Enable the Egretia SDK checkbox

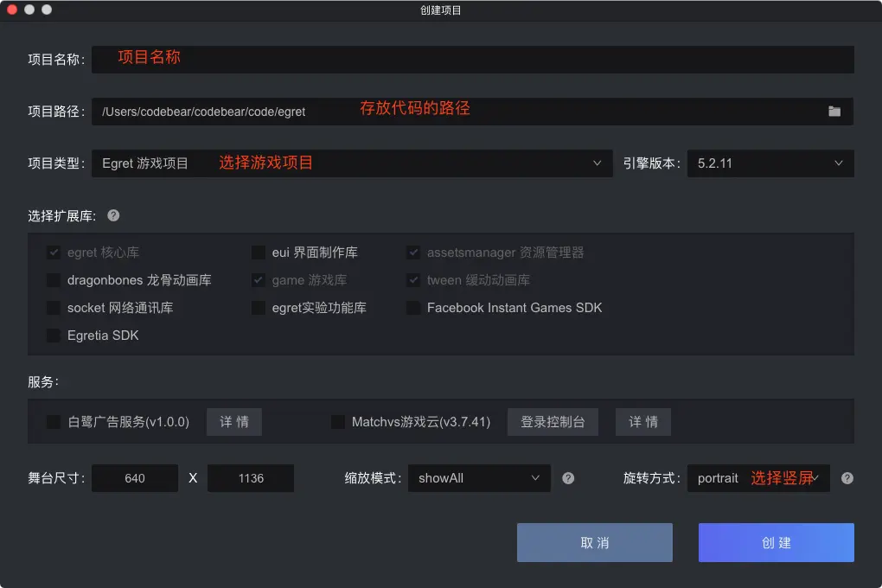pos(54,336)
